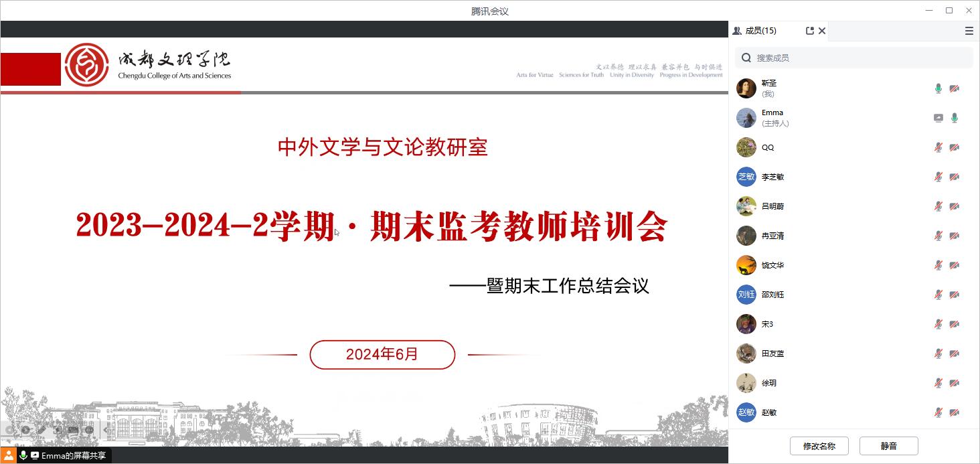Click Emma的屏幕共享 status label
This screenshot has width=980, height=464.
tap(73, 456)
